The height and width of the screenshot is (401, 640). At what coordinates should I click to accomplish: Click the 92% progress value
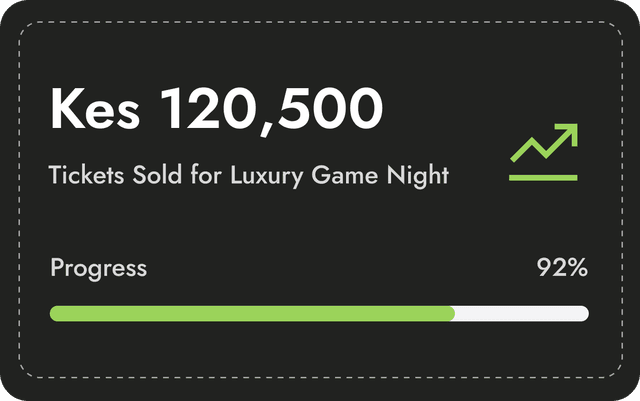[562, 268]
